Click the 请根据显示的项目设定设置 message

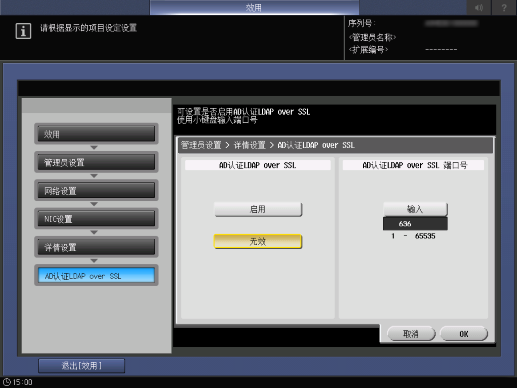(x=89, y=28)
